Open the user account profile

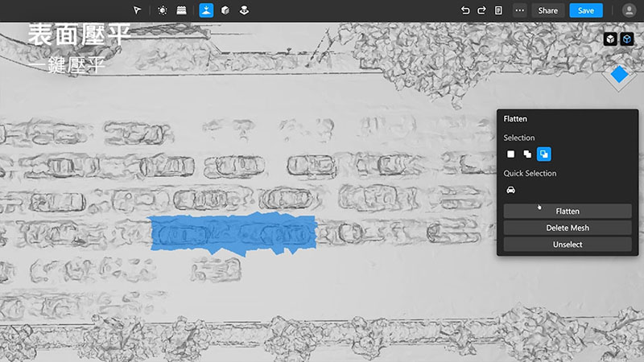[629, 10]
